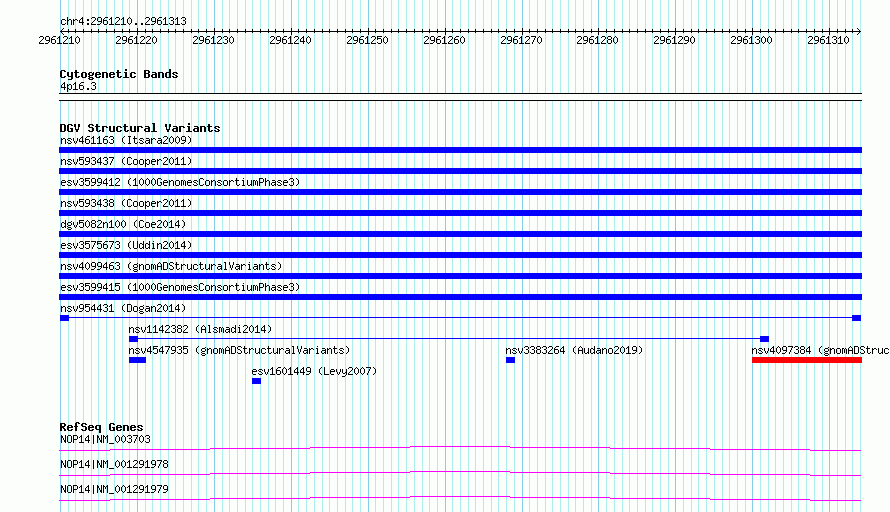The image size is (890, 512).
Task: Click the chr4:2961210..2961313 region label
Action: pyautogui.click(x=123, y=21)
